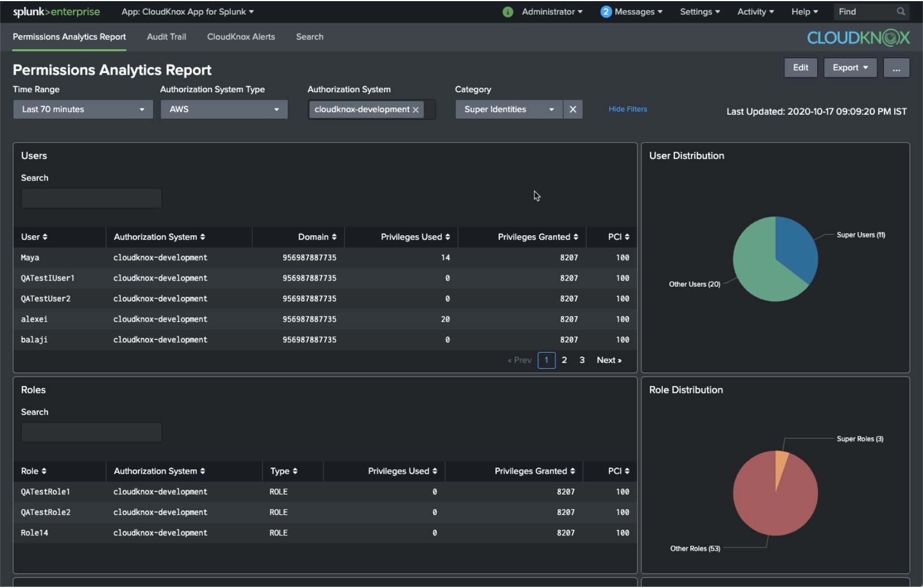Click the Users search input field

click(x=91, y=198)
